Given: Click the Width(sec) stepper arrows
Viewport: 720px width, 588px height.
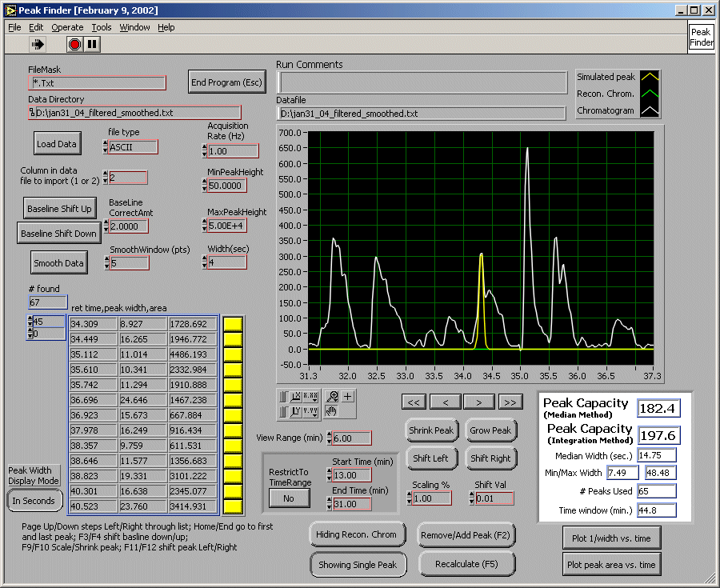Looking at the screenshot, I should 204,262.
